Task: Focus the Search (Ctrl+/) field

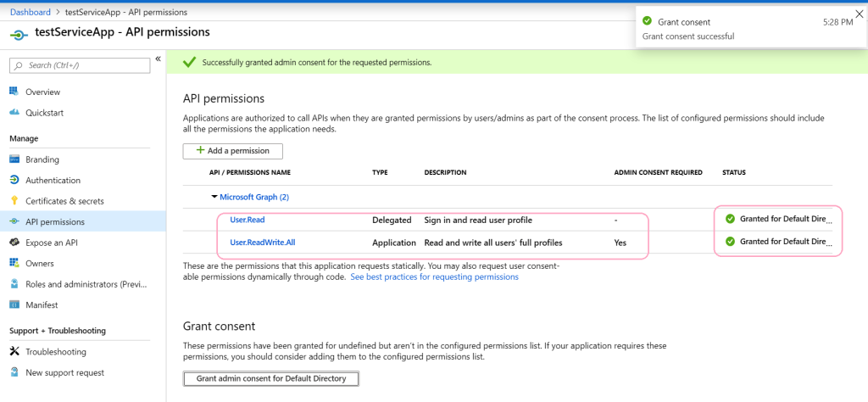Action: 80,65
